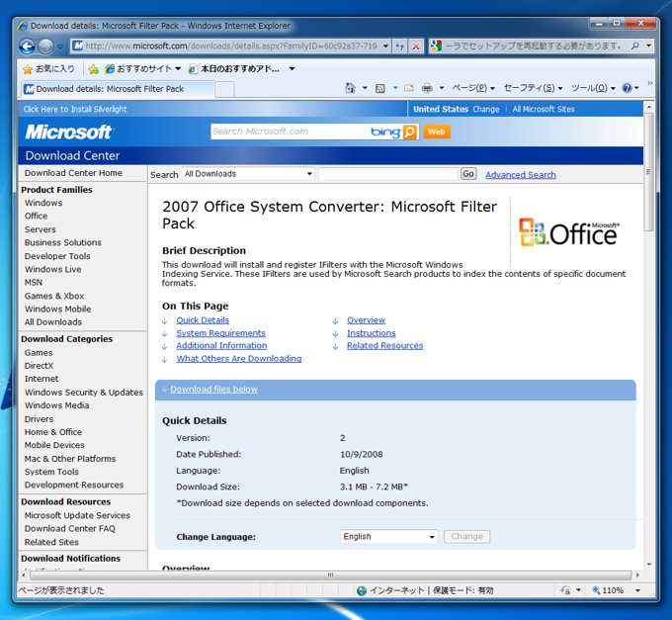Click the Home icon in command bar
The image size is (672, 620).
(350, 88)
